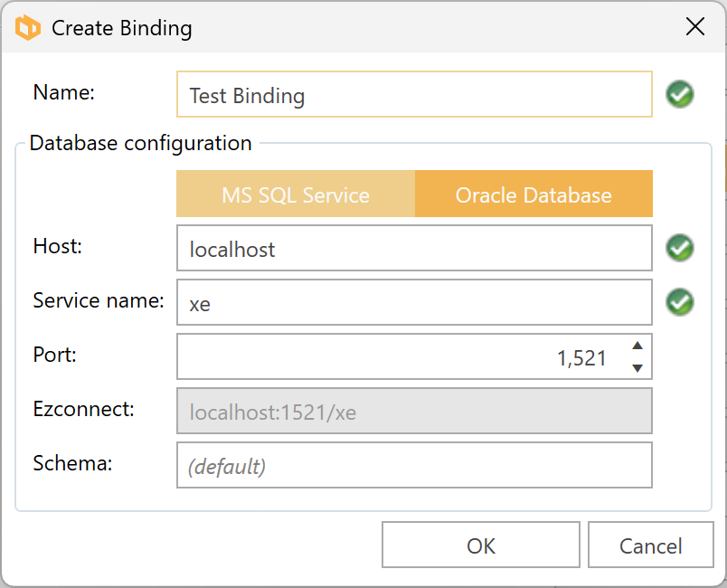Increase Port value with up arrow

637,346
